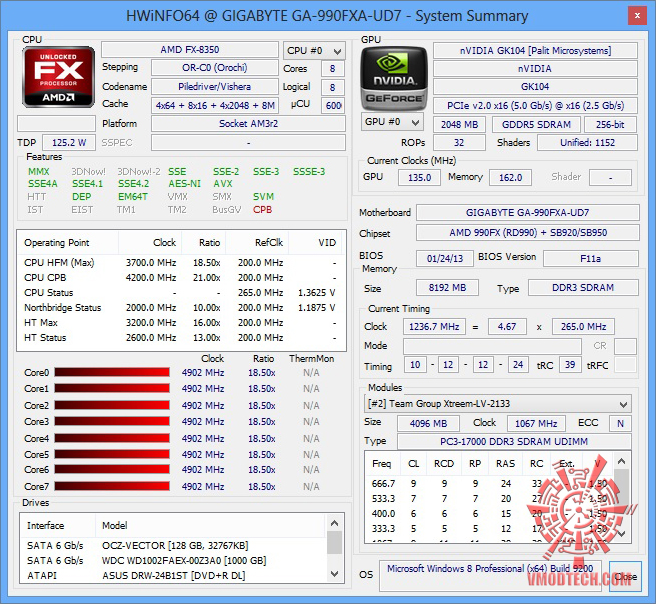The width and height of the screenshot is (656, 604).
Task: Click the nVIDIA GK104 Palit Microsystems field
Action: 535,51
